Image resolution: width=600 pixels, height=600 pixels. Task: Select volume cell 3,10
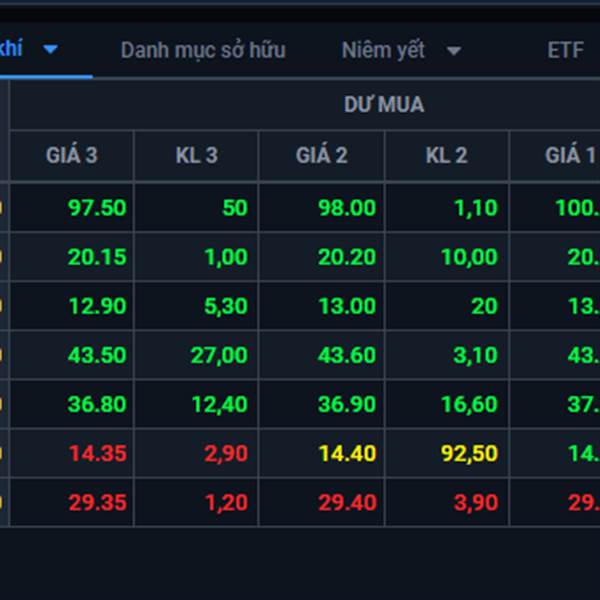[x=447, y=355]
